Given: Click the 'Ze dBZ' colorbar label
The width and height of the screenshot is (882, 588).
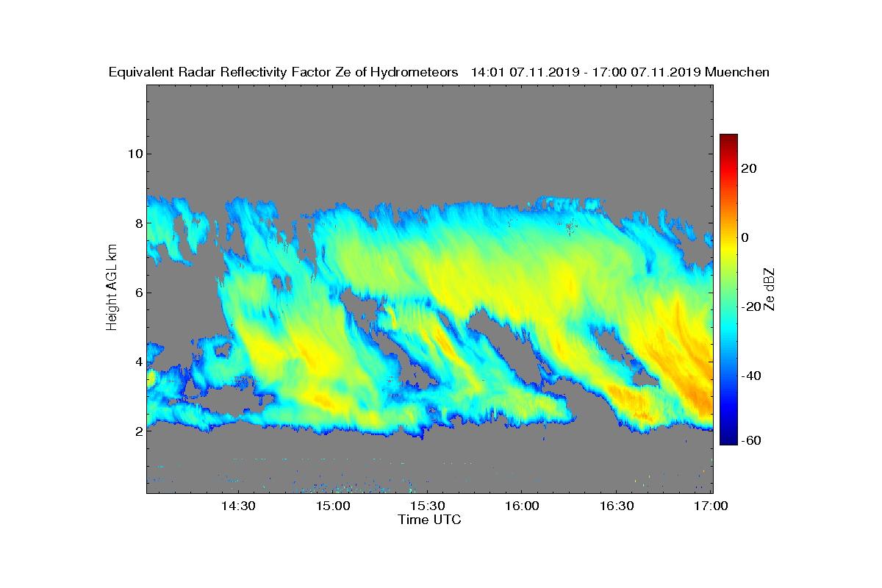Looking at the screenshot, I should point(771,289).
